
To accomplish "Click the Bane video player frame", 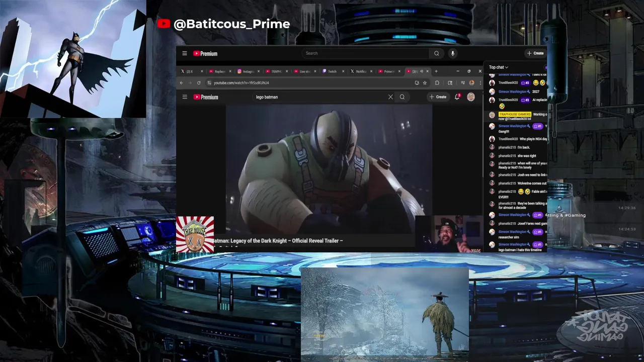I will (x=329, y=169).
